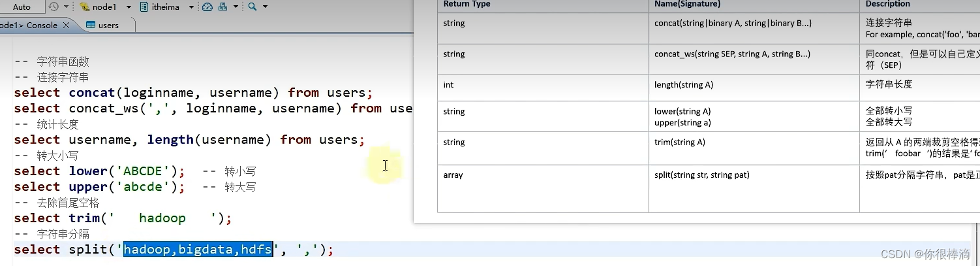Screen dimensions: 980x266
Task: Click the users tab table icon
Action: [x=91, y=25]
